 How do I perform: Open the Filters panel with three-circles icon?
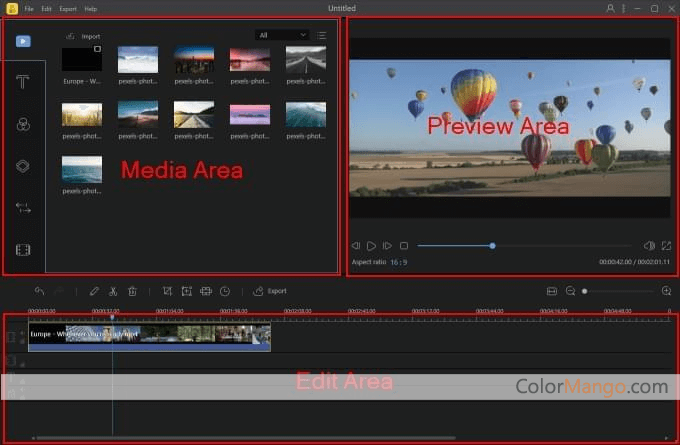23,124
